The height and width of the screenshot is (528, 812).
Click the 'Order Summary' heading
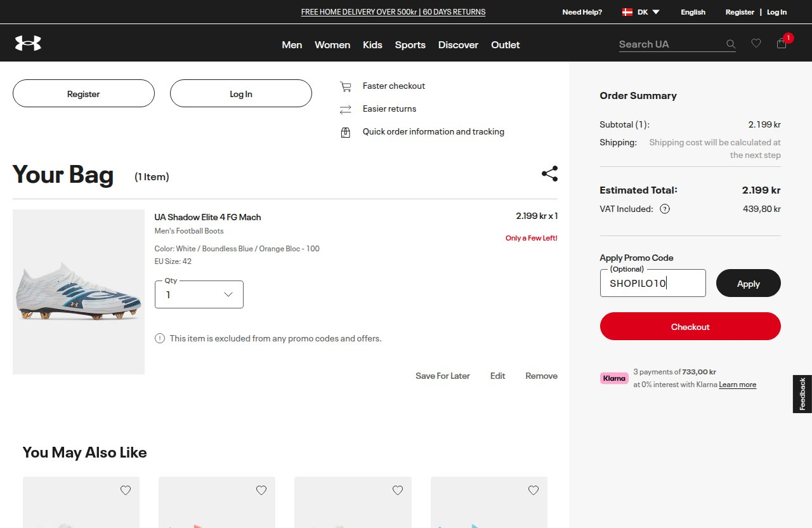pos(638,96)
